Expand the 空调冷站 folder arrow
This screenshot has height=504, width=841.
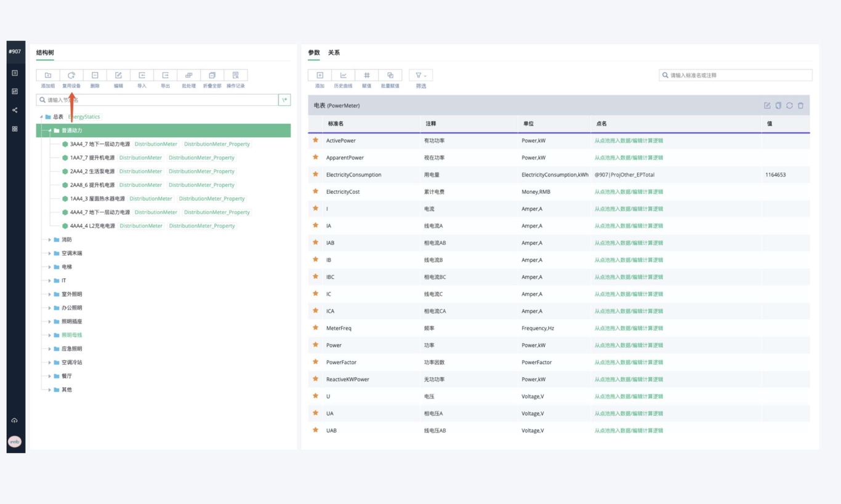[x=50, y=362]
